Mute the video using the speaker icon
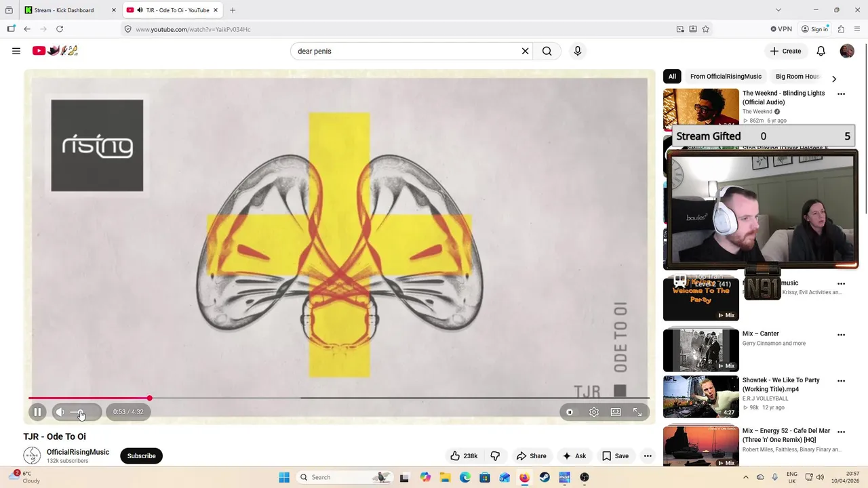This screenshot has width=868, height=488. [x=60, y=412]
